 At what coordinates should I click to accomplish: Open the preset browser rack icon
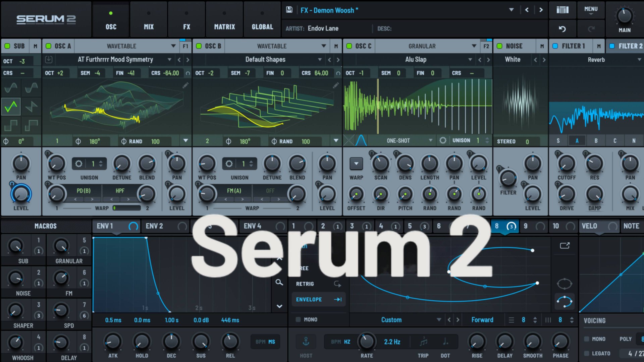562,10
